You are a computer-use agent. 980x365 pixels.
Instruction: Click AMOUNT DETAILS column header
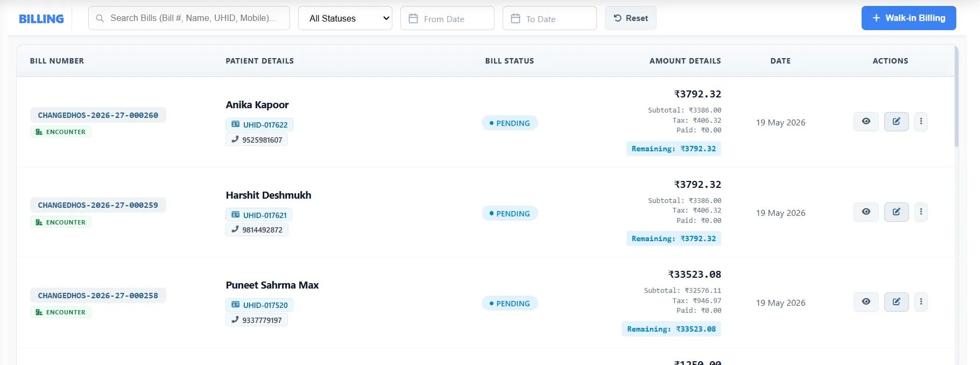click(685, 61)
